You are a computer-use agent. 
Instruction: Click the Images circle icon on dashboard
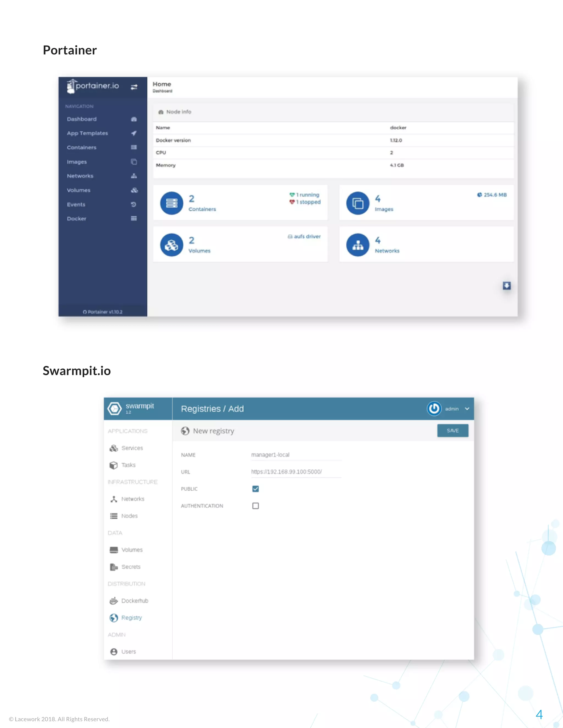tap(358, 203)
